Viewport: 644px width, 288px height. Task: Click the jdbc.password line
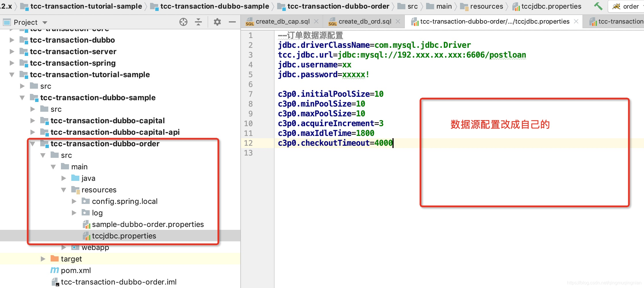pos(323,75)
